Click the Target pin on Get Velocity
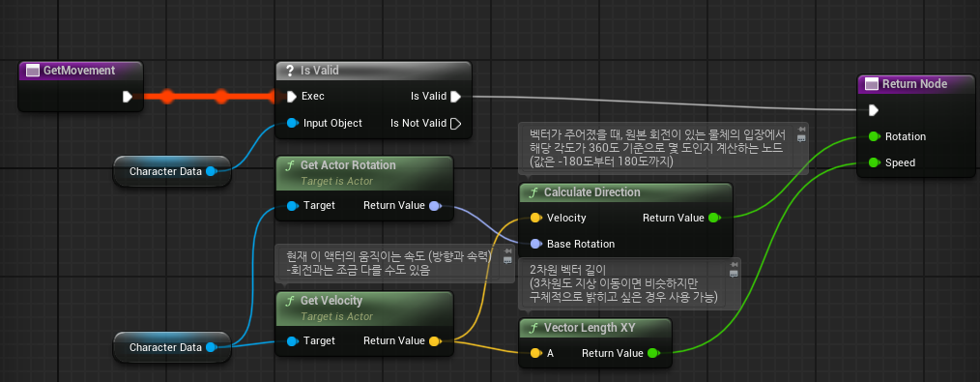The image size is (980, 382). pyautogui.click(x=292, y=341)
